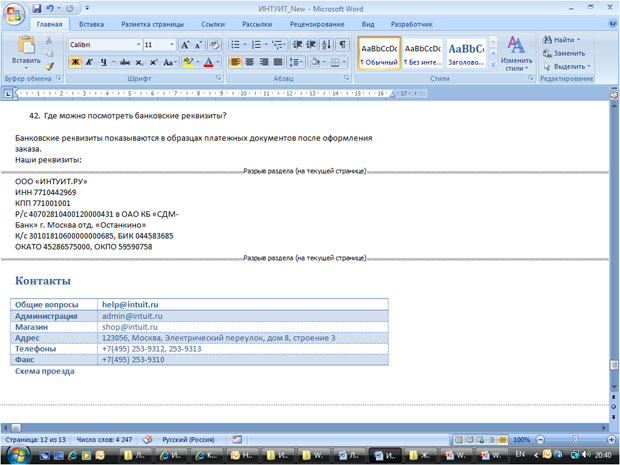Click spell check status icon
Viewport: 620px width, 465px height.
(x=147, y=439)
